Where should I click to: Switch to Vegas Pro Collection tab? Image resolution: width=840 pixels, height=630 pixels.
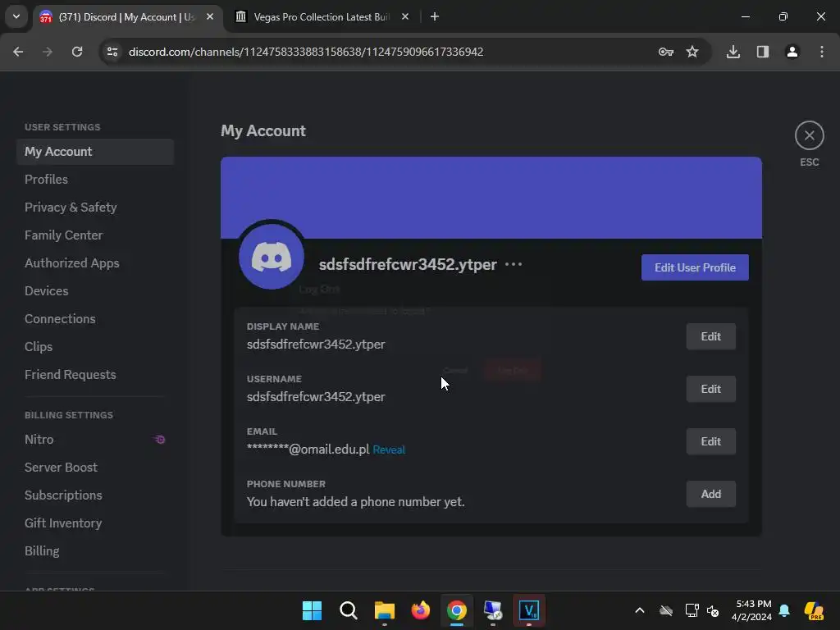point(322,16)
